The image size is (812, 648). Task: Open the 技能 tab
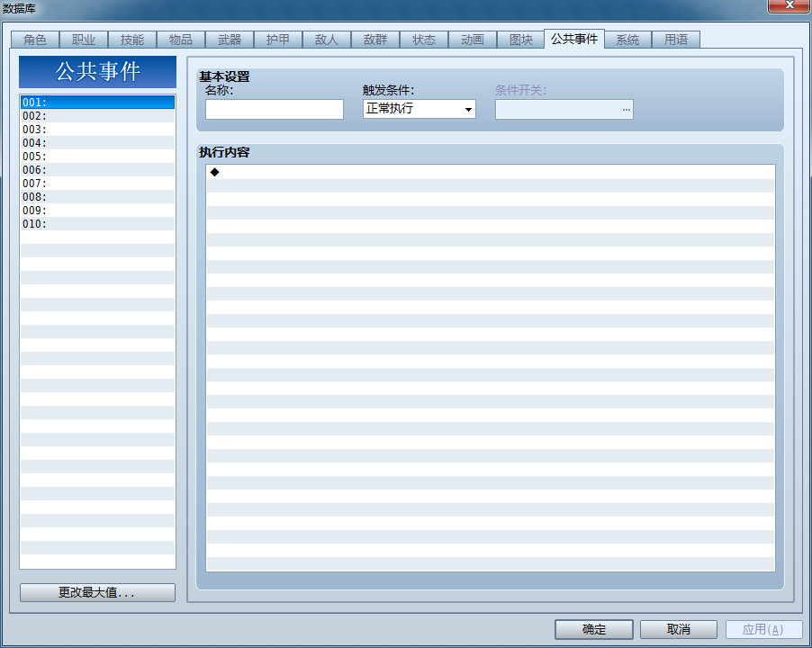[132, 40]
